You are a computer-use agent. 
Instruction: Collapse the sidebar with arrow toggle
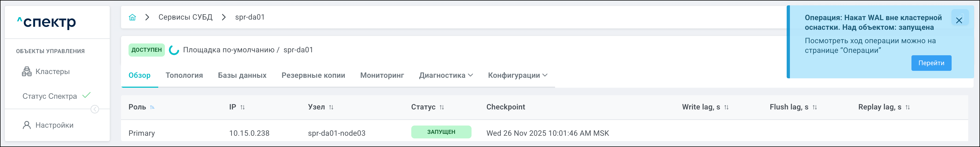coord(95,109)
